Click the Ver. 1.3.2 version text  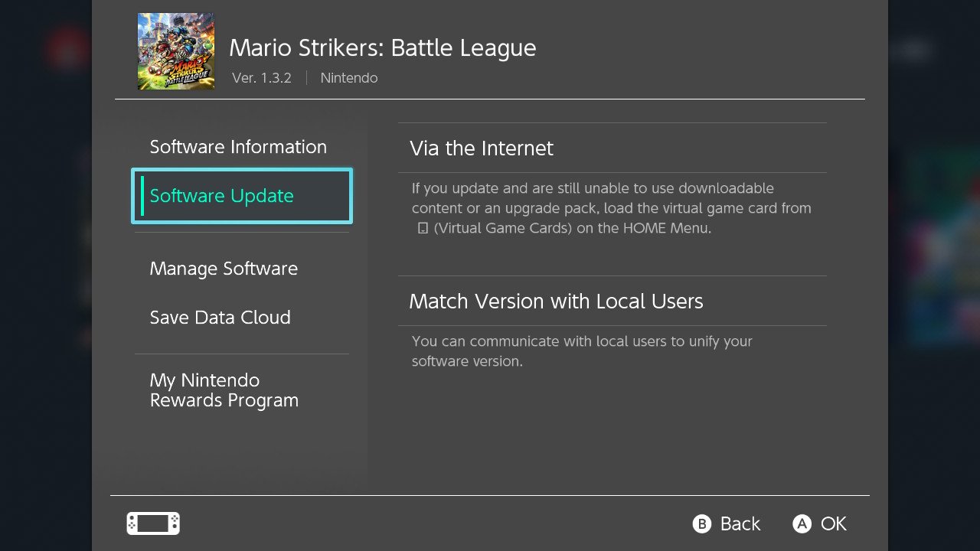262,78
